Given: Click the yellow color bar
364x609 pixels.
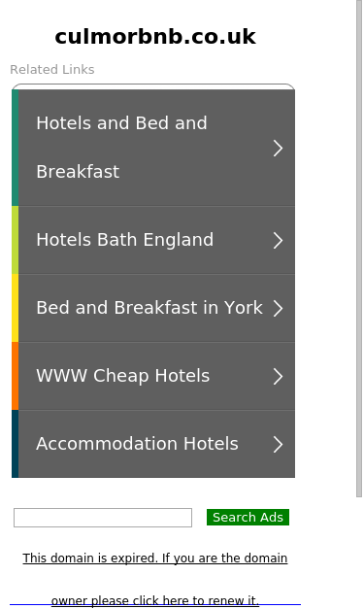Looking at the screenshot, I should coord(16,308).
